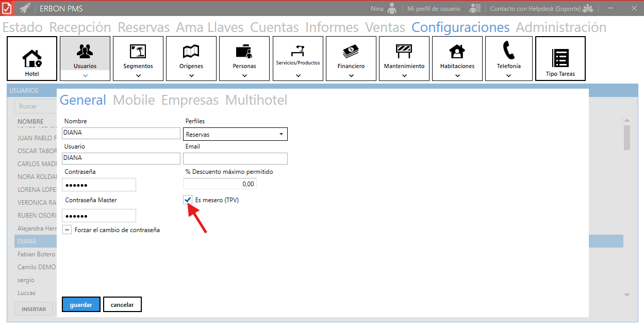Open the Informes main menu

[x=332, y=27]
